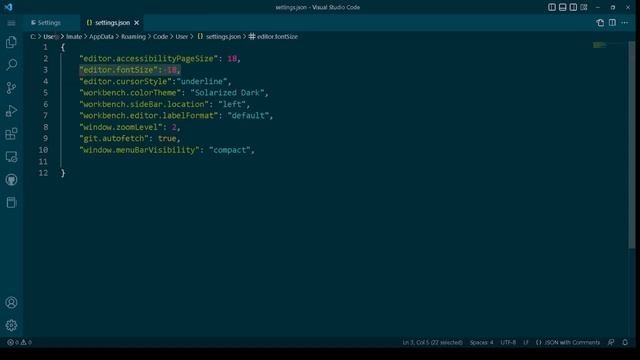The height and width of the screenshot is (360, 640).
Task: Click the "default" value on line 7
Action: tap(248, 116)
